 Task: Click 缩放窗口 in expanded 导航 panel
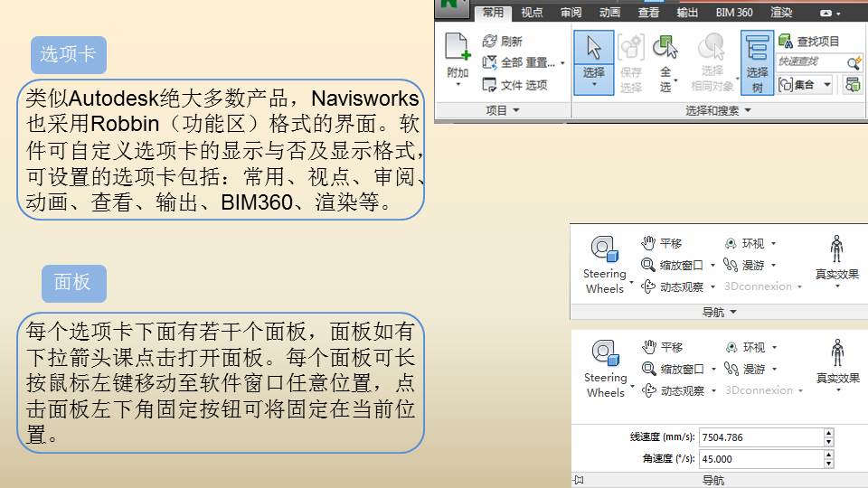coord(673,369)
